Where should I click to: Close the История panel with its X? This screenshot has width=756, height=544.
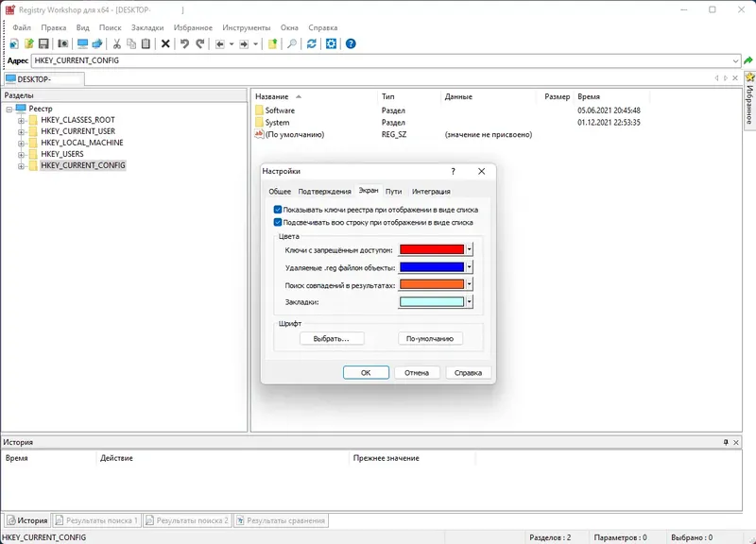tap(736, 442)
